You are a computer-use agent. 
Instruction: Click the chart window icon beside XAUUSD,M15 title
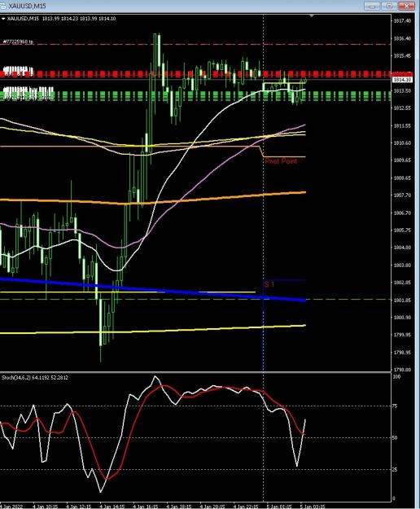point(2,6)
